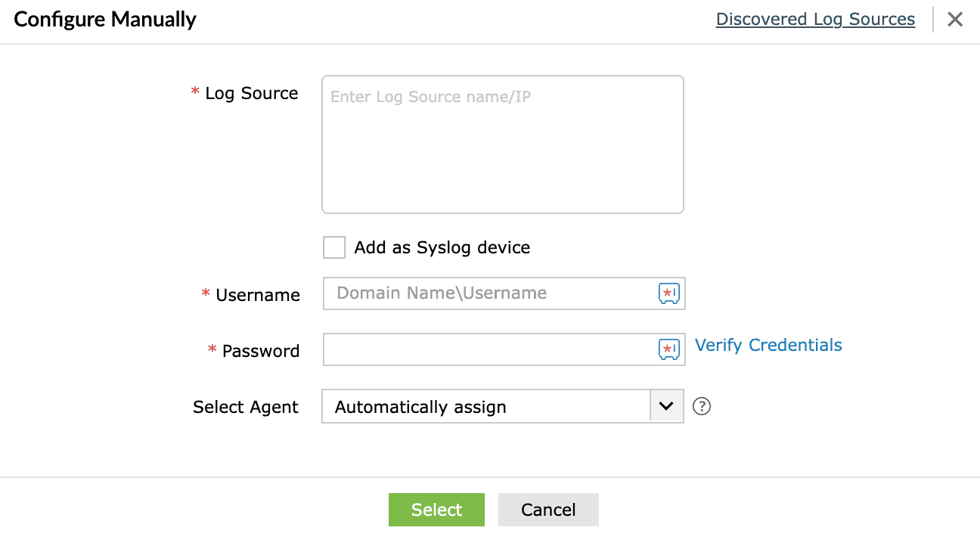Enable the Add as Syslog device checkbox

[x=333, y=247]
